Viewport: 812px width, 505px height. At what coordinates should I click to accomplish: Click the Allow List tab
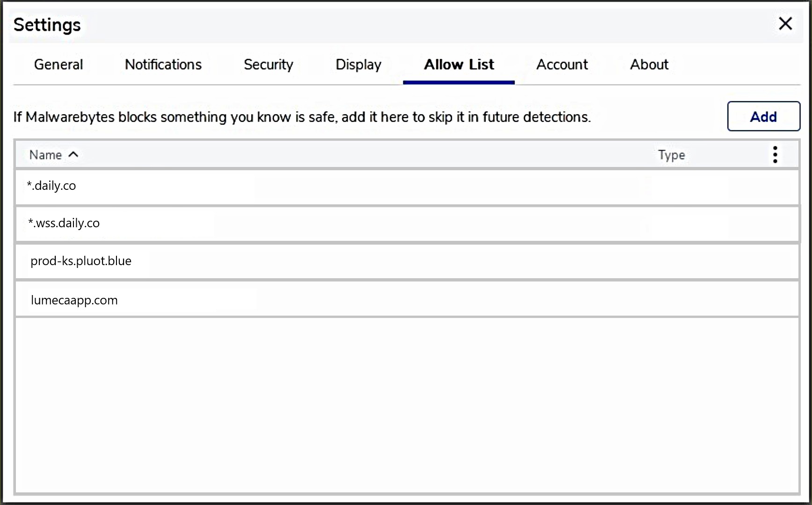[x=458, y=65]
